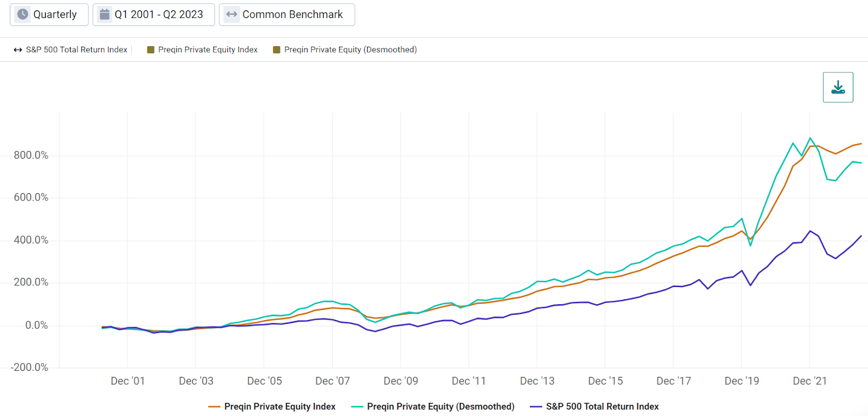Viewport: 868px width, 416px height.
Task: Click the Dec '09 x-axis label
Action: 401,381
